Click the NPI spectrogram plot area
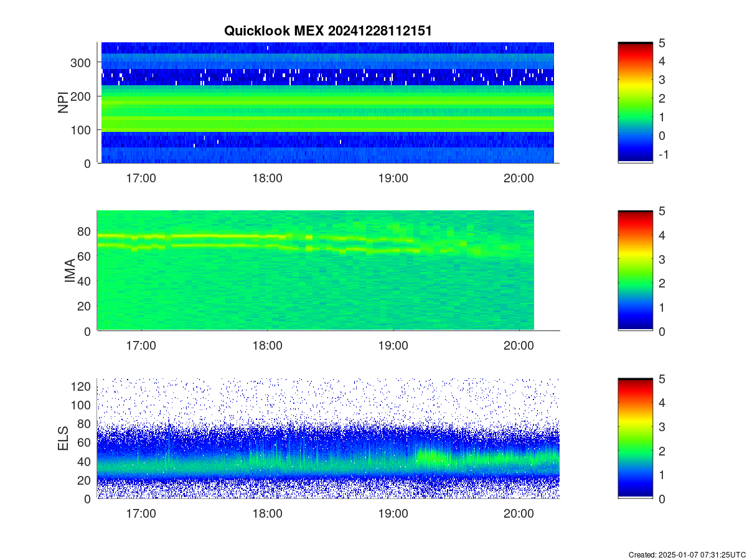 coord(328,103)
